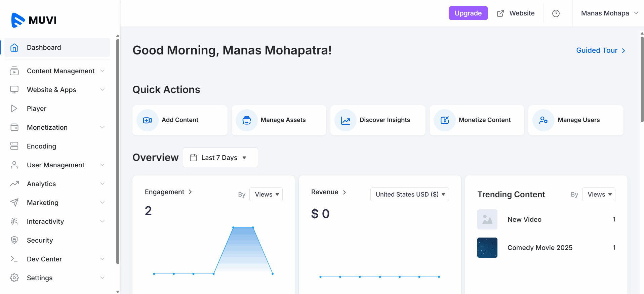The height and width of the screenshot is (294, 644).
Task: Open the help question mark icon
Action: point(556,13)
